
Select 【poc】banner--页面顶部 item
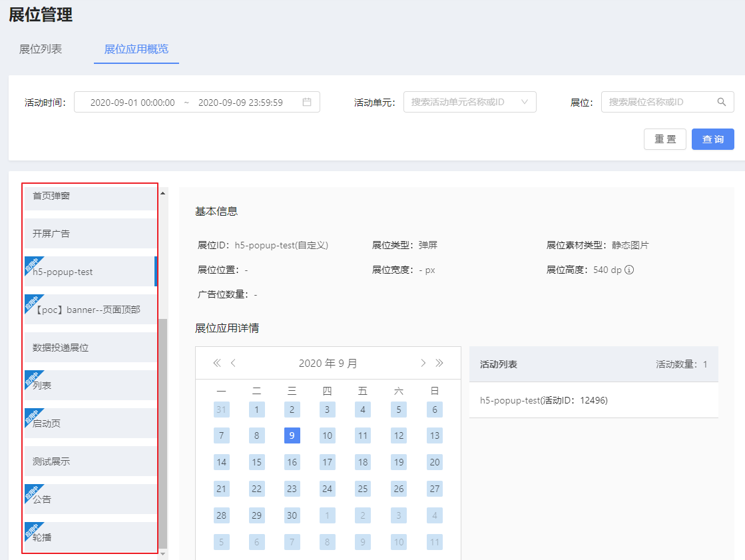pyautogui.click(x=91, y=310)
